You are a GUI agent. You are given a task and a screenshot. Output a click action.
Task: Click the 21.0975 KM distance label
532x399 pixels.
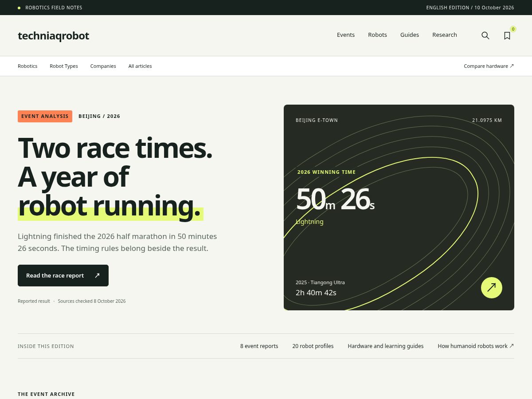(487, 120)
